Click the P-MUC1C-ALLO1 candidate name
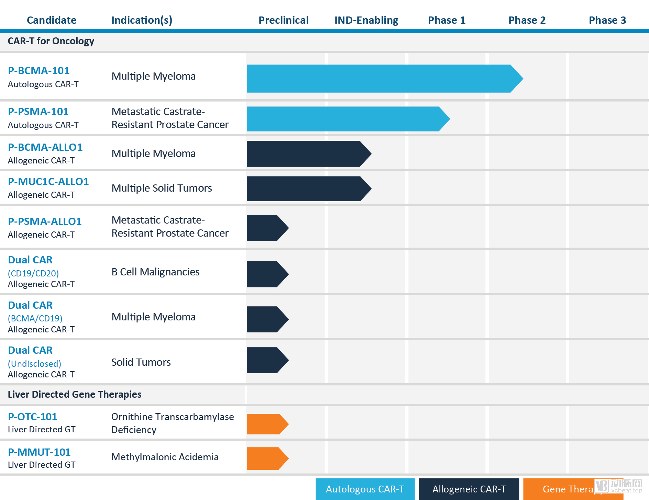The width and height of the screenshot is (649, 500). [x=48, y=182]
